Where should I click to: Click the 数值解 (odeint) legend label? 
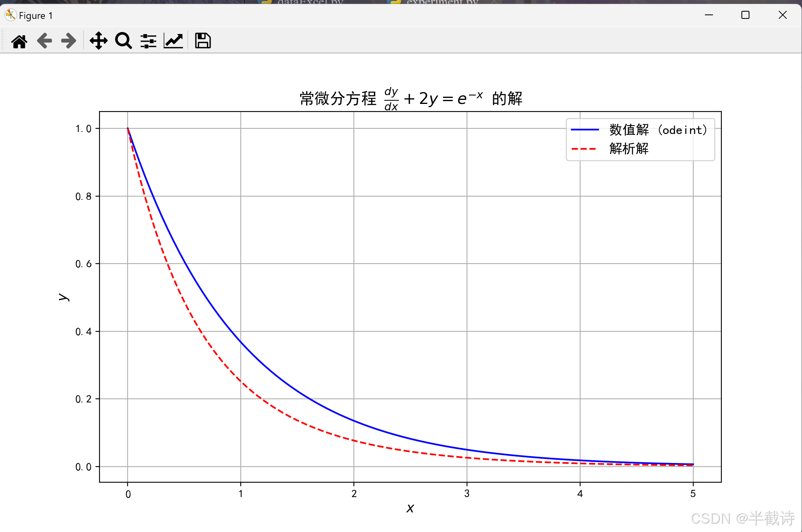pyautogui.click(x=658, y=130)
